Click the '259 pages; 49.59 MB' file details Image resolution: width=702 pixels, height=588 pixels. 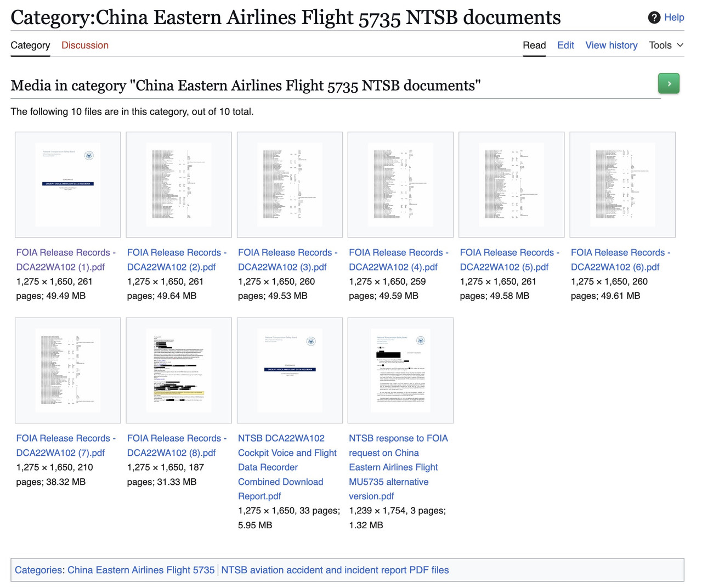[387, 289]
